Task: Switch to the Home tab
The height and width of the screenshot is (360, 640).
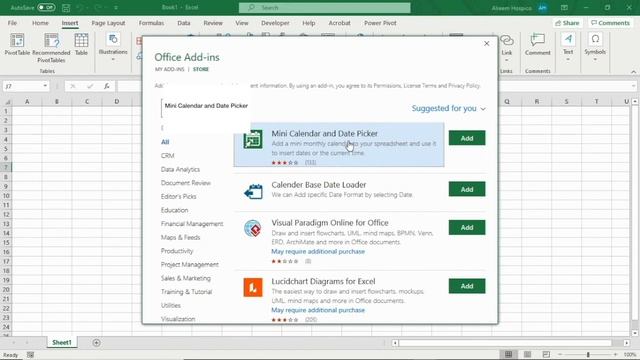Action: pyautogui.click(x=40, y=23)
